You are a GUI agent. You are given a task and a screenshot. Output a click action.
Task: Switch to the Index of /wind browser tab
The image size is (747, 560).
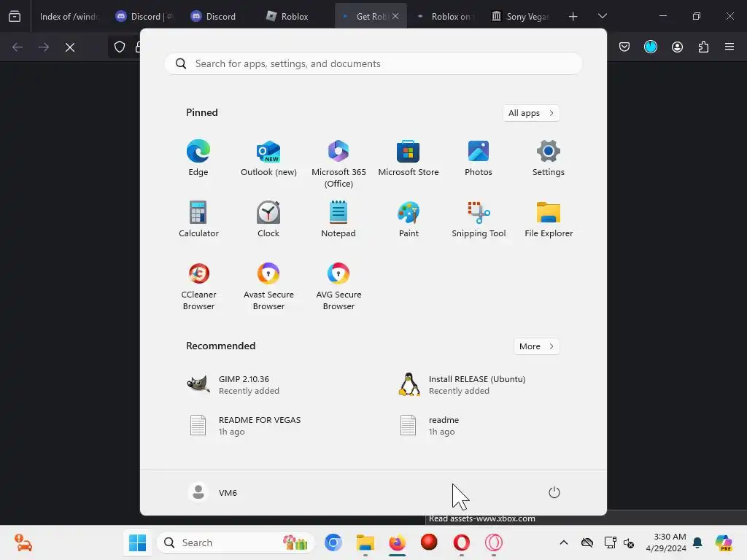click(69, 16)
